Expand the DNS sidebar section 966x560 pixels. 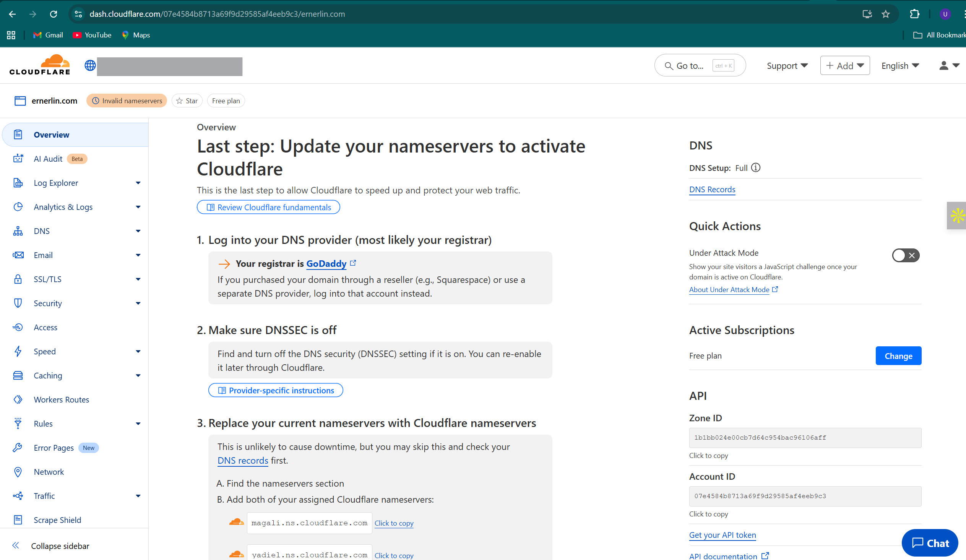point(41,231)
